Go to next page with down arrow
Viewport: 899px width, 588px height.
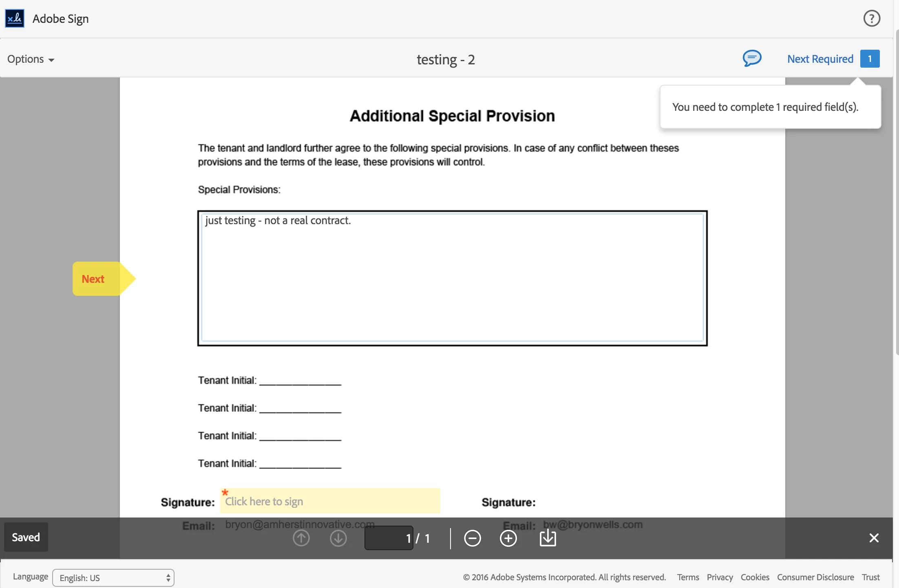tap(338, 538)
